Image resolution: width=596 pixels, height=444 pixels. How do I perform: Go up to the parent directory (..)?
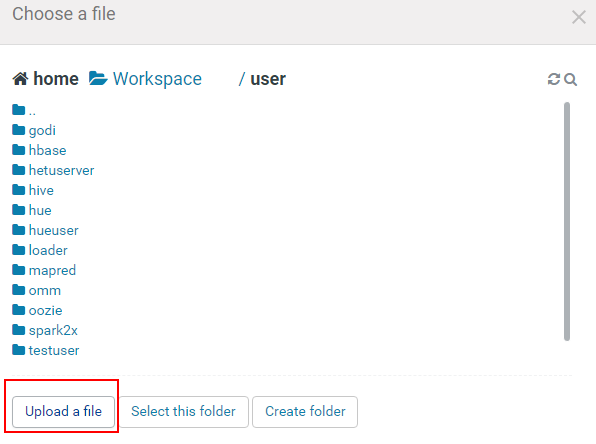pos(32,111)
